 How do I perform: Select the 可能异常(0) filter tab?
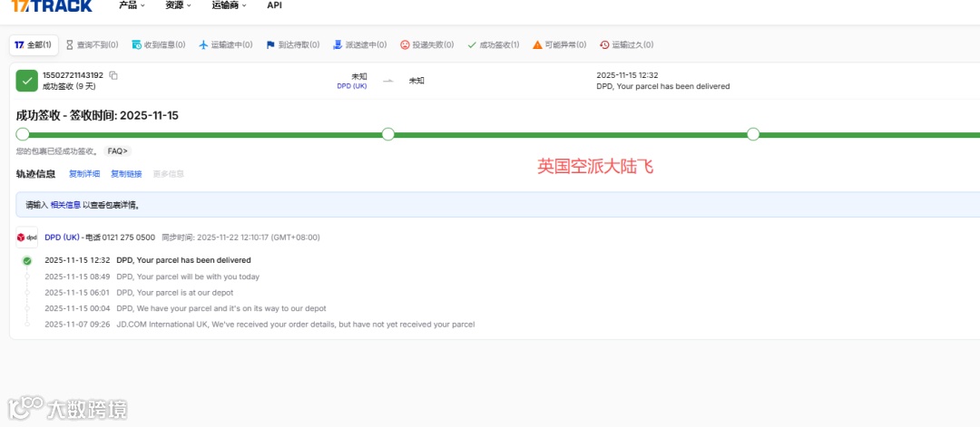[559, 45]
